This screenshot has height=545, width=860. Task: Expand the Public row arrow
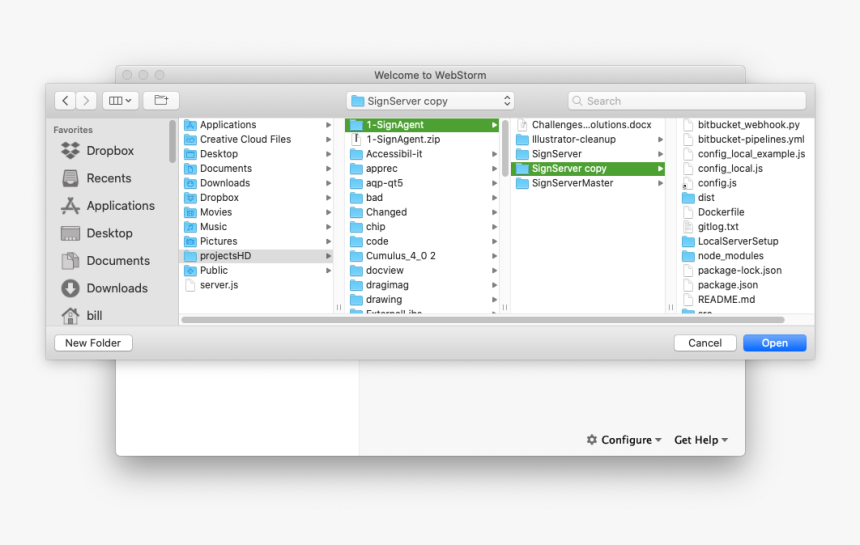[328, 270]
